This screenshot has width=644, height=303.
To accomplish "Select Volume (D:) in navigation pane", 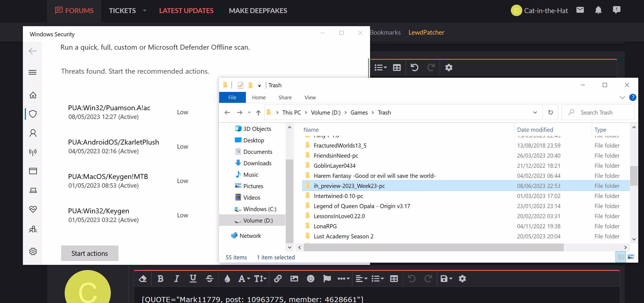I will [x=252, y=220].
